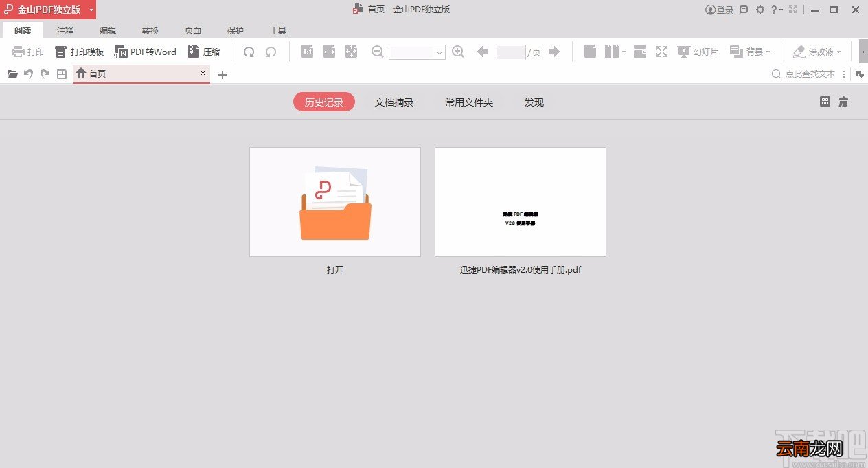Click the continuous scroll view icon

pyautogui.click(x=640, y=52)
